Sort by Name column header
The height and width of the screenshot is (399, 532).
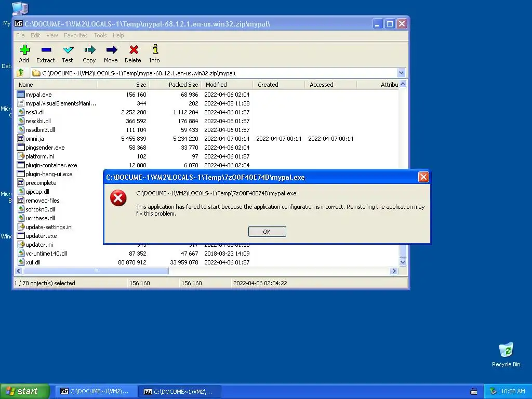(56, 85)
